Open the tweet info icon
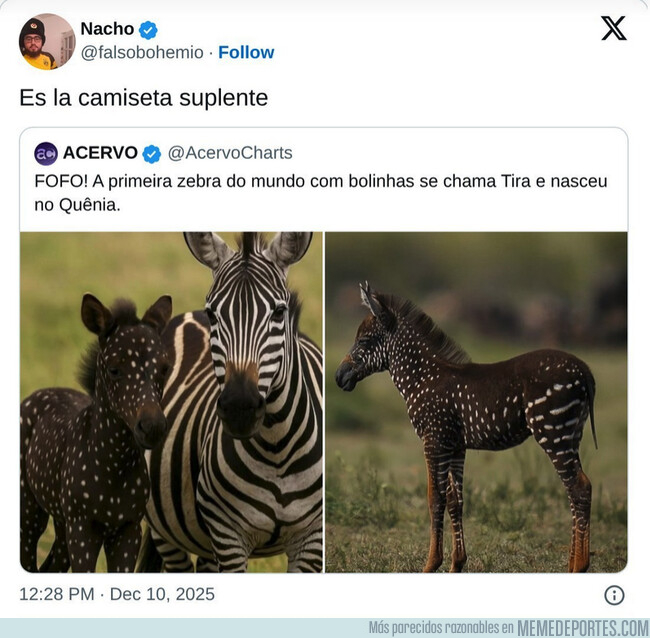 pos(614,595)
